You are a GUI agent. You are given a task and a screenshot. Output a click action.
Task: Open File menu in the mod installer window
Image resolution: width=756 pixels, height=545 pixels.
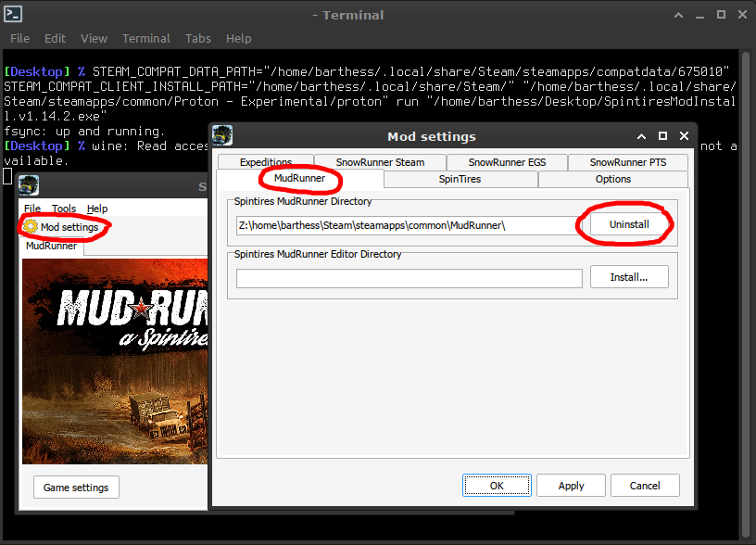(32, 209)
